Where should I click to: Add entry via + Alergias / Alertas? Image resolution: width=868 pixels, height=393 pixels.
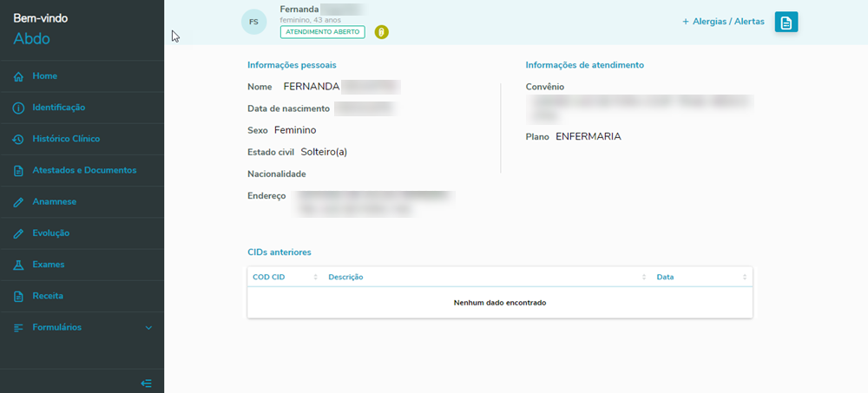point(723,22)
